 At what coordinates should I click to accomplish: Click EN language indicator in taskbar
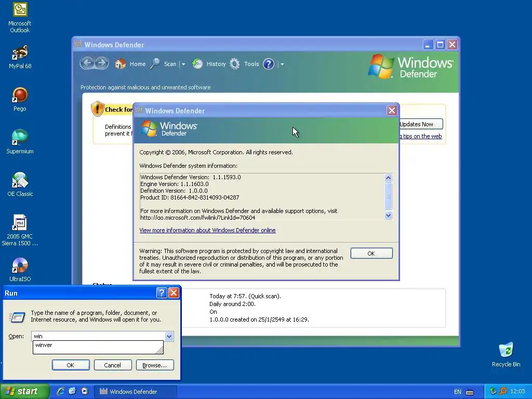coord(457,392)
